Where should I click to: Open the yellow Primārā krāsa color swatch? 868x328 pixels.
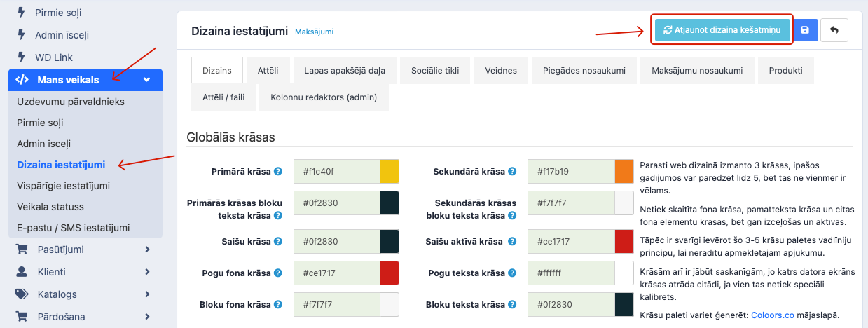pos(390,172)
